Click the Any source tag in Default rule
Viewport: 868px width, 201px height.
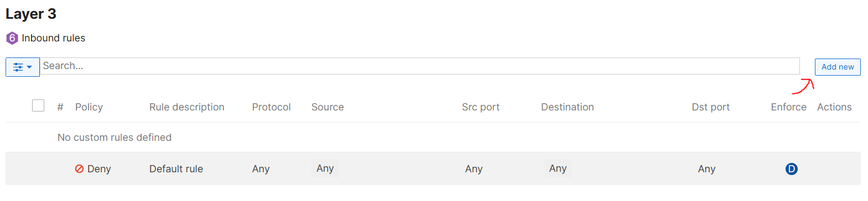325,168
